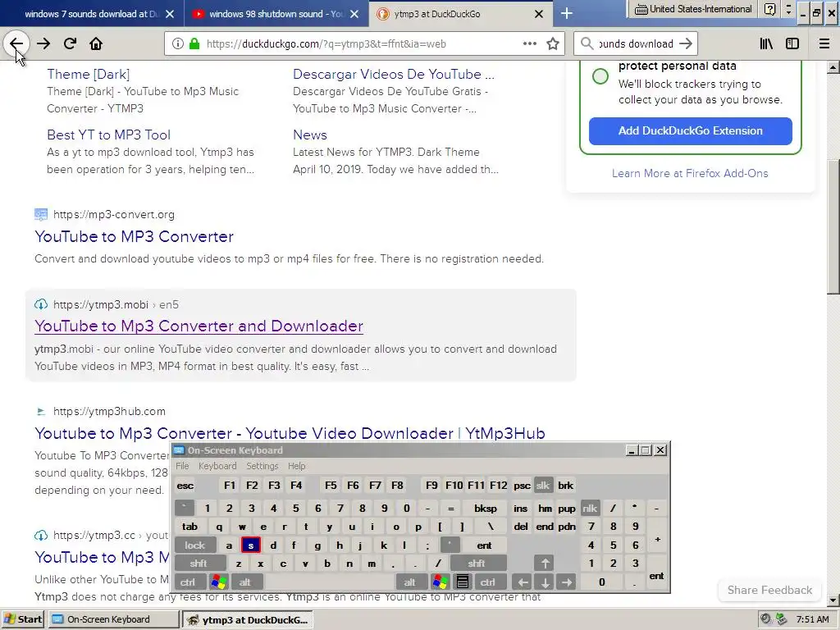The image size is (840, 630).
Task: Click the search box containing 'sounds download'
Action: coord(636,44)
